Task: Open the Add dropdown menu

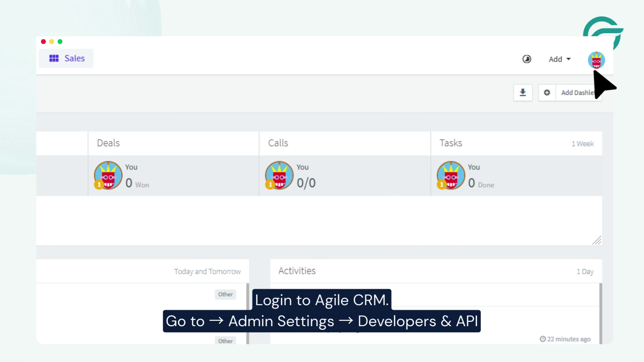Action: tap(558, 59)
